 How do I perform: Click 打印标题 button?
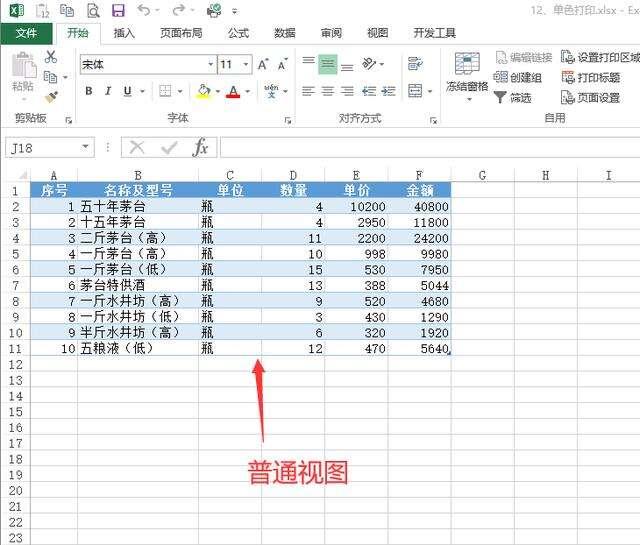[591, 77]
